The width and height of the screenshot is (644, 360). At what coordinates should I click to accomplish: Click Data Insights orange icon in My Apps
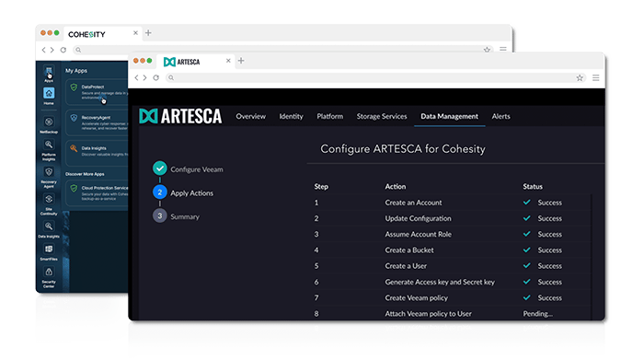(74, 148)
